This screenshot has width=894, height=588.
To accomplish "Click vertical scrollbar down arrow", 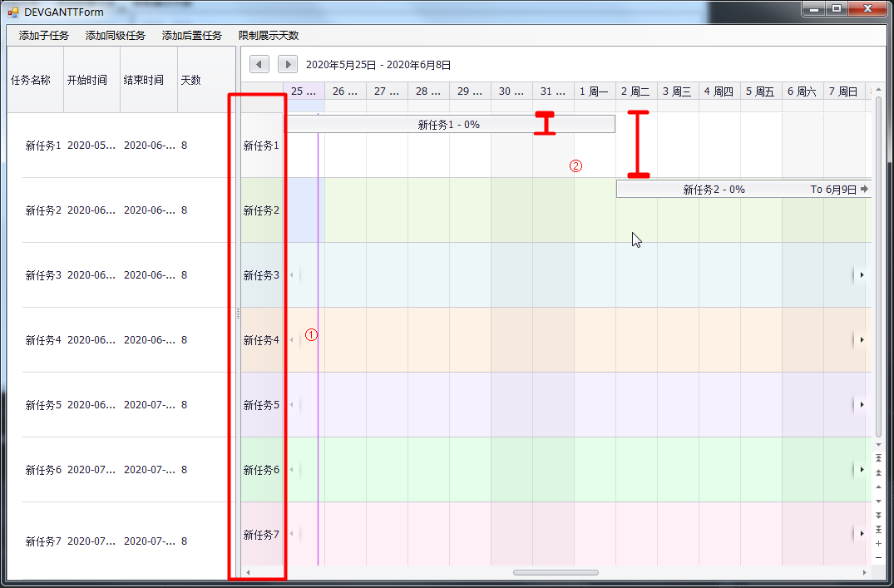I will coord(878,445).
